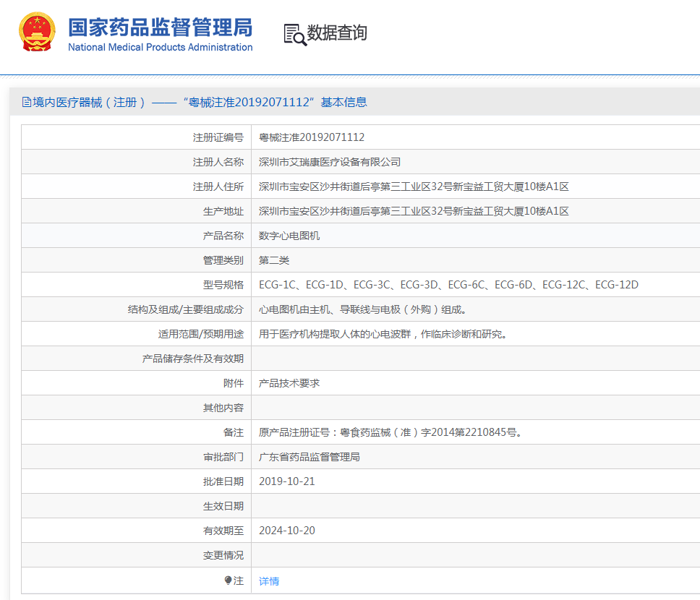
Task: Click the 产品名称 label
Action: [x=223, y=236]
